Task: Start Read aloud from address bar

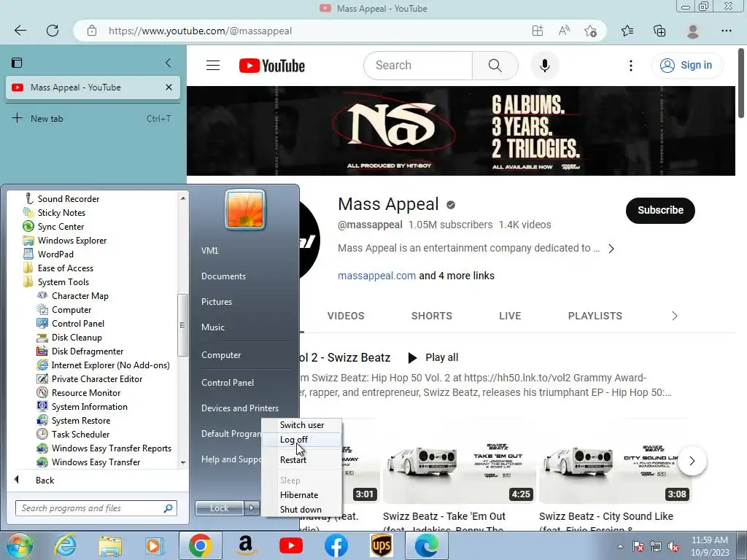Action: point(564,31)
